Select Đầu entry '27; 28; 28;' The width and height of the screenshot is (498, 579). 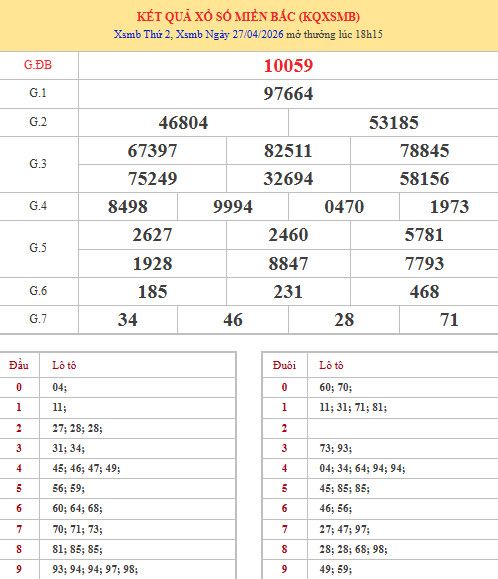point(77,428)
